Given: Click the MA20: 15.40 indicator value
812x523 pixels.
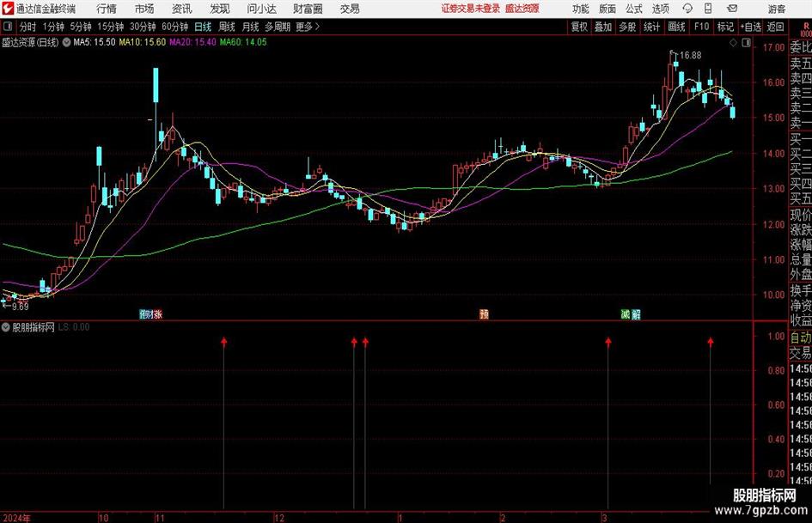Looking at the screenshot, I should 192,42.
